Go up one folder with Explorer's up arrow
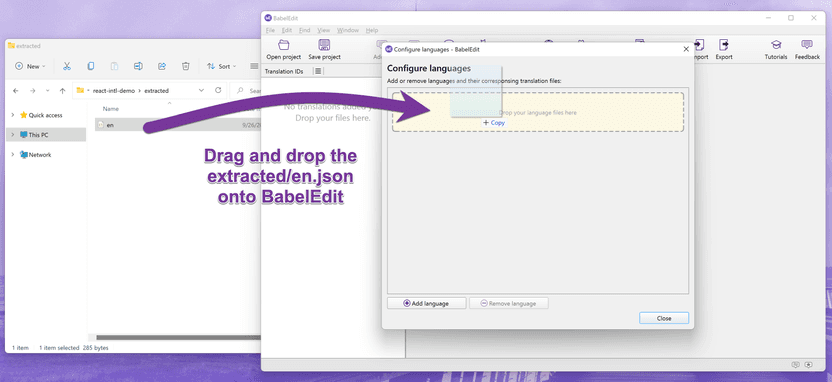 click(63, 91)
